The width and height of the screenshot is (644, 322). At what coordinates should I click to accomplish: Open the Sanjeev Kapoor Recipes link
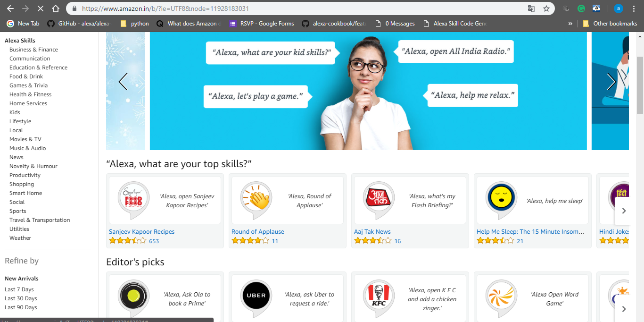click(141, 232)
